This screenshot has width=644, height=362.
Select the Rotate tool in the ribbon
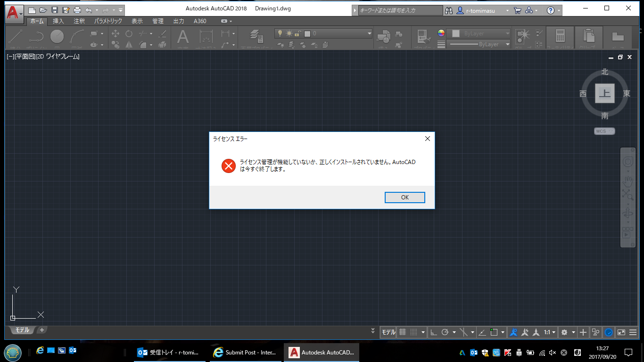[x=129, y=34]
